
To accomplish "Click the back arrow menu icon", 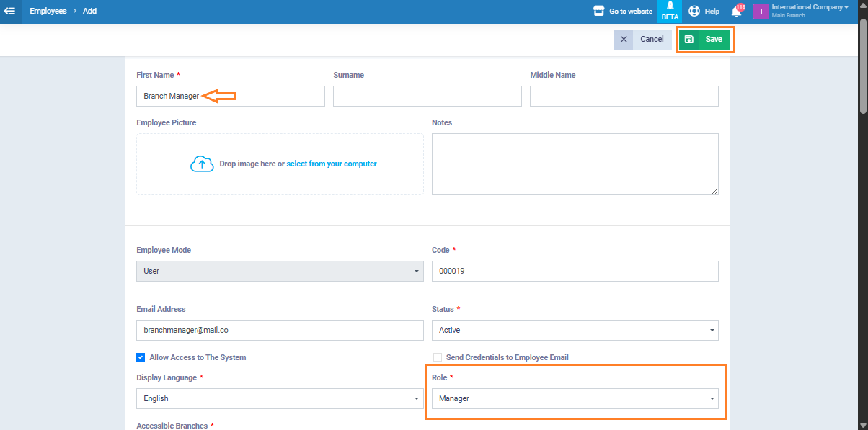I will point(10,11).
